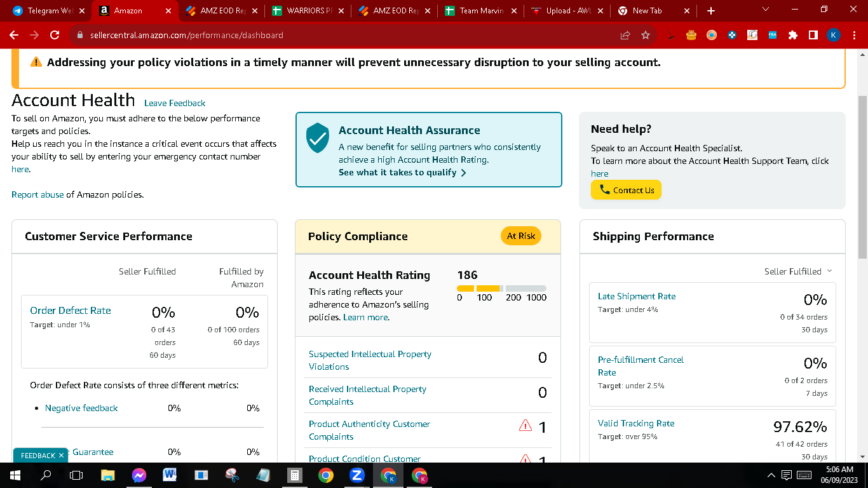
Task: Open Zoom app from taskbar
Action: point(356,475)
